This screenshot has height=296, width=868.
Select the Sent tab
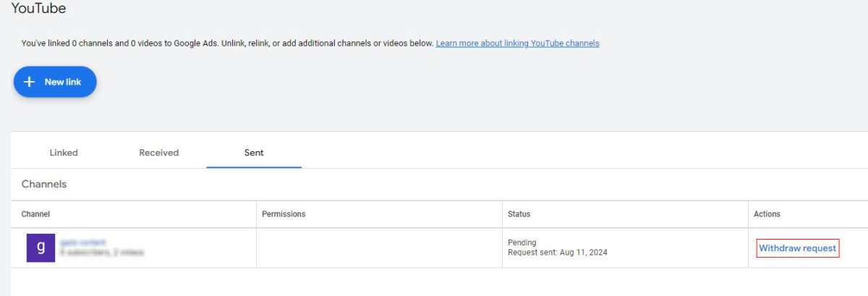coord(254,153)
